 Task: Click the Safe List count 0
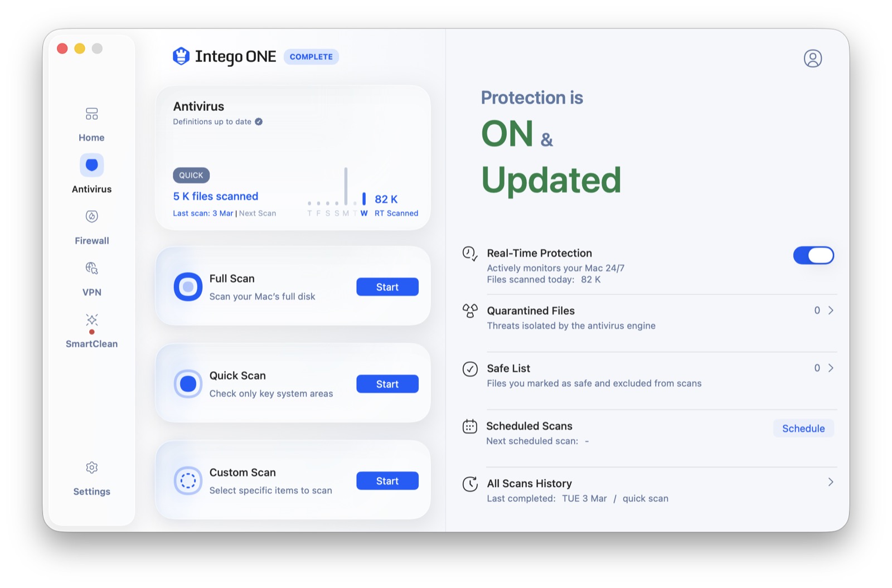coord(817,368)
